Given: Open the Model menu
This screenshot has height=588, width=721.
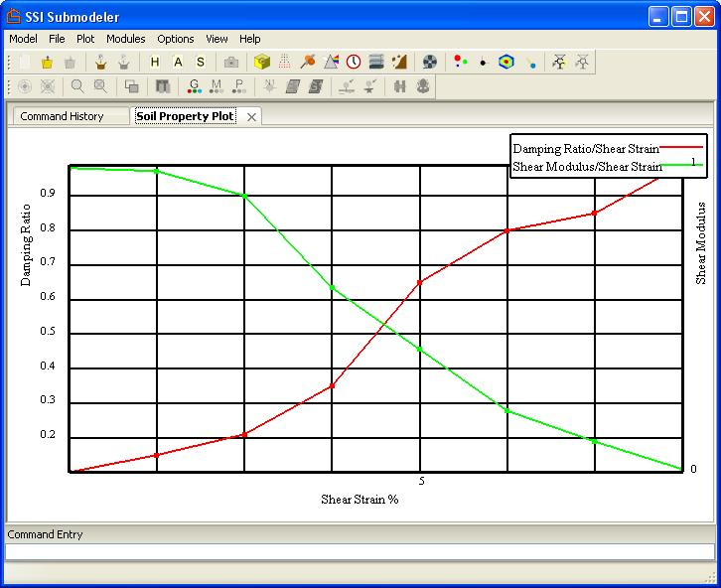Looking at the screenshot, I should [x=23, y=39].
